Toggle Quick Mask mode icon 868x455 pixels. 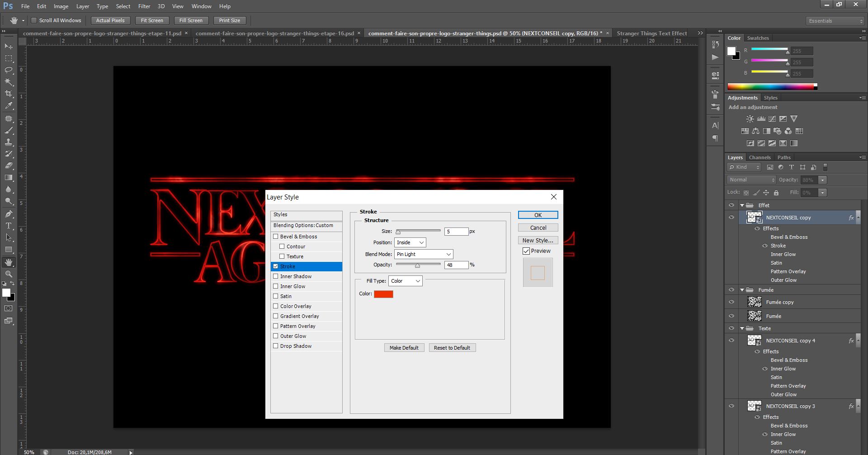click(9, 308)
